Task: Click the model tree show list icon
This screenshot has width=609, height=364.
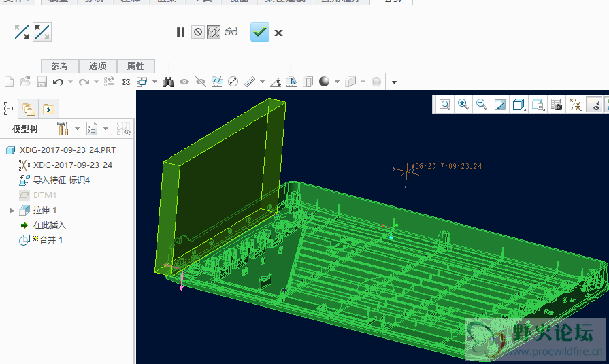Action: (92, 129)
